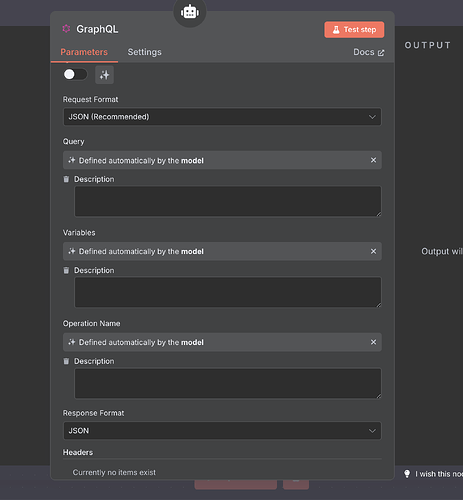Click the sparkle AI button beside the toggle

[104, 75]
